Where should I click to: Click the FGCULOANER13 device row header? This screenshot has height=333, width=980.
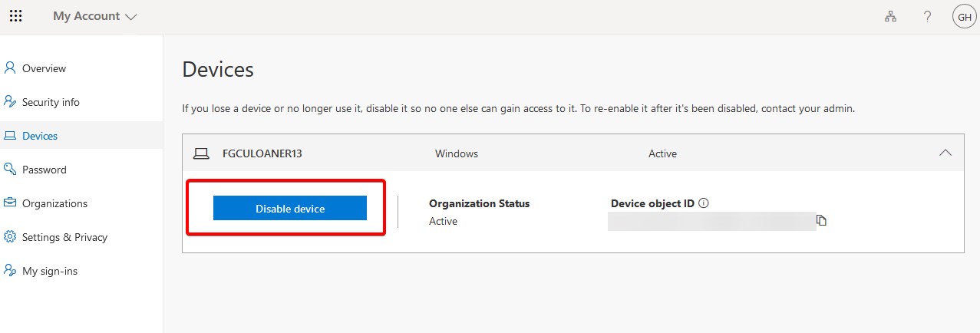[x=572, y=153]
